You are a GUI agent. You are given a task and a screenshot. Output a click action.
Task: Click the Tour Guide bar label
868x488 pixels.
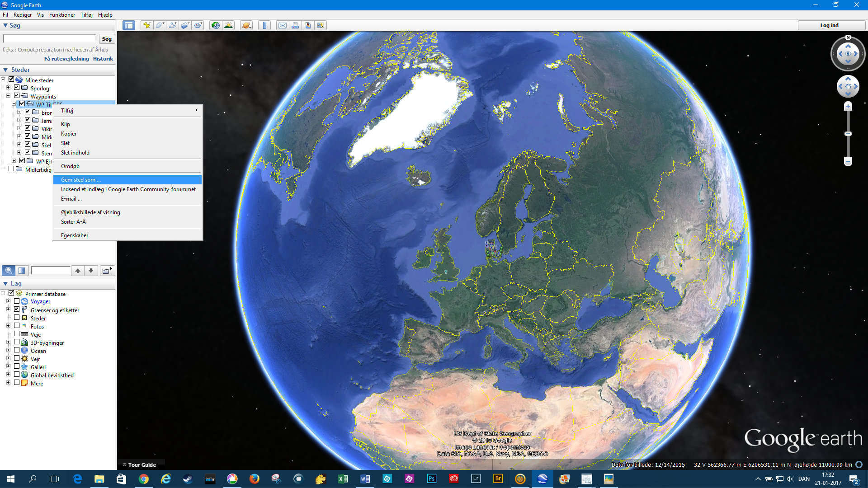pyautogui.click(x=142, y=465)
